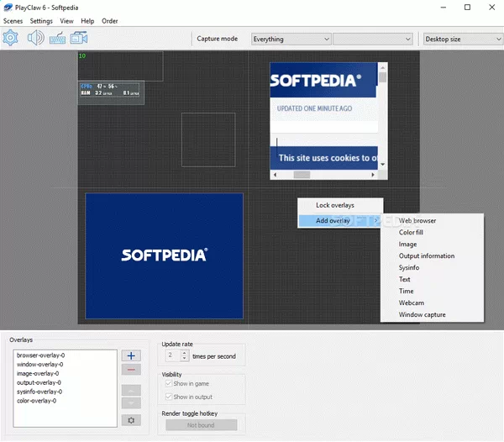Select the empty square color overlay on canvas

click(x=208, y=139)
